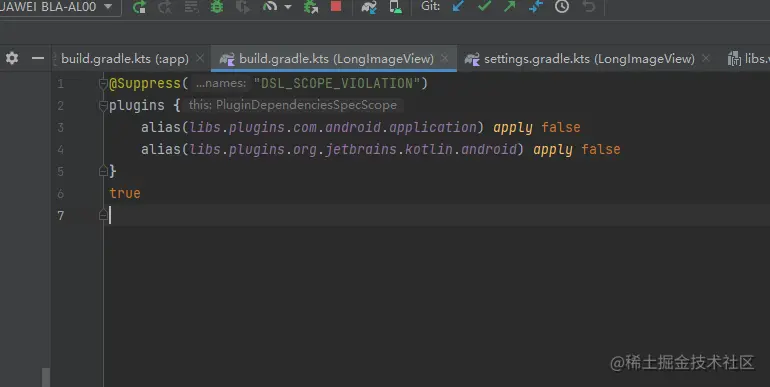
Task: Click the Git Rollback undo icon
Action: pyautogui.click(x=588, y=6)
